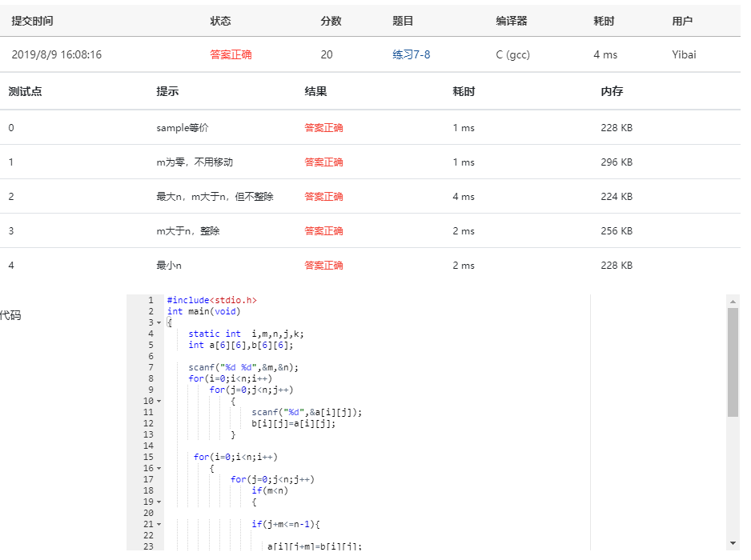Click memory value 296 KB
Screen dimensions: 751x560
point(616,162)
